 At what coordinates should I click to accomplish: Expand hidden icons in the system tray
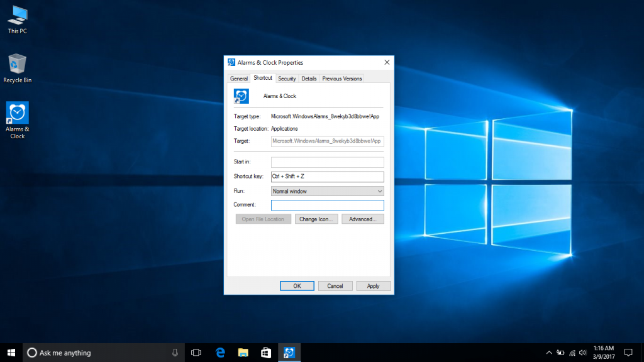click(548, 352)
